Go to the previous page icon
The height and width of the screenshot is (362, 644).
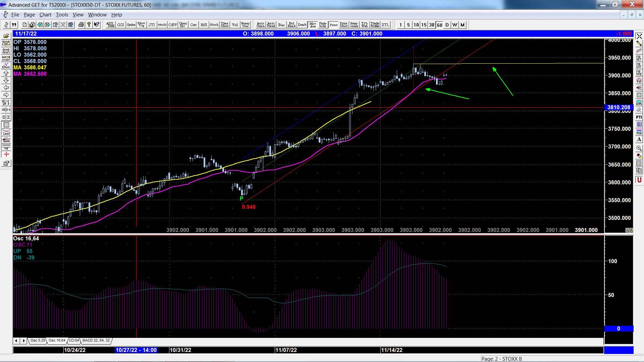click(x=40, y=25)
